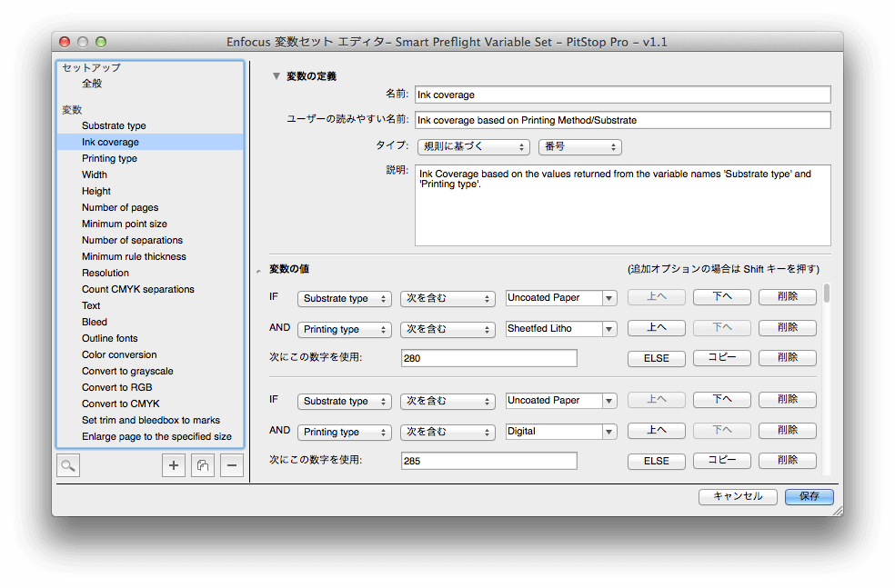Open the 規則に基づく type dropdown
The height and width of the screenshot is (588, 895).
(x=473, y=146)
